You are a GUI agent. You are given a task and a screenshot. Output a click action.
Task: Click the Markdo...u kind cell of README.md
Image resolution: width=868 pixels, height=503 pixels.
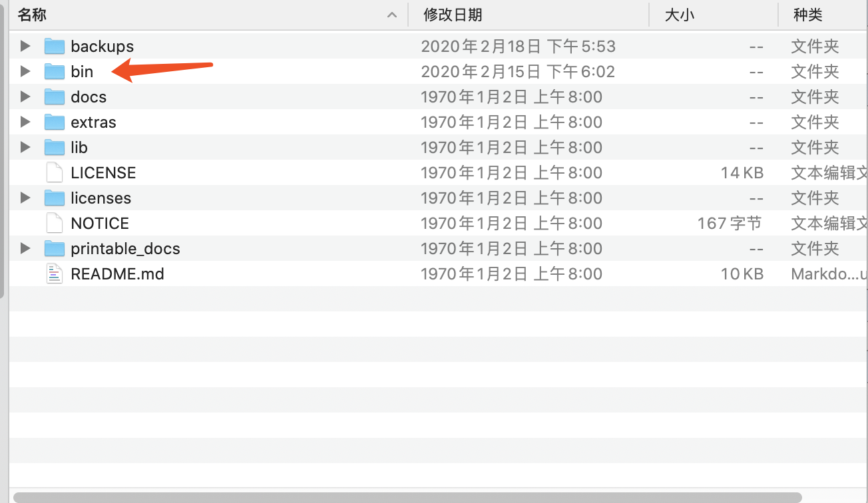[x=829, y=273]
